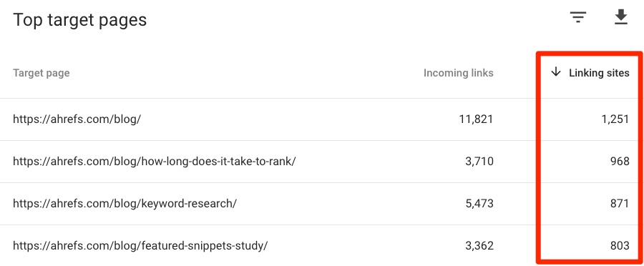Click the download export icon
The image size is (644, 266).
pyautogui.click(x=621, y=17)
